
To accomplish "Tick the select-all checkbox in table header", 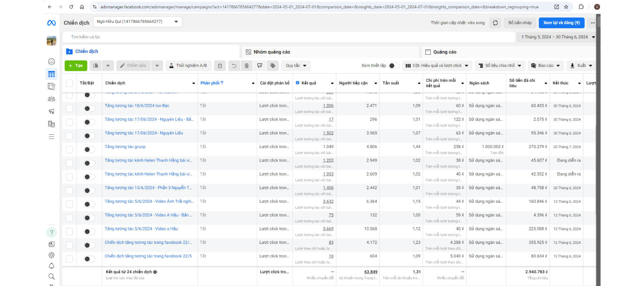I will pos(69,83).
